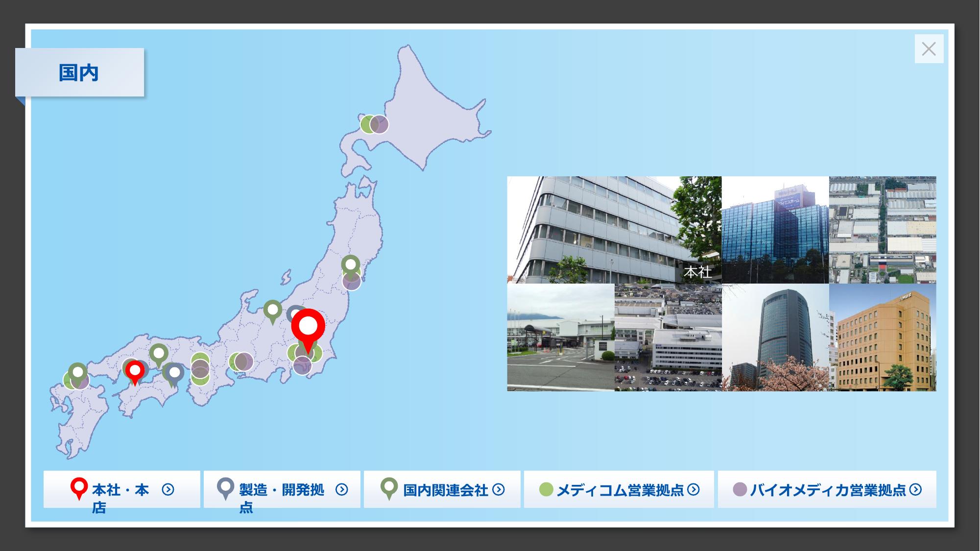
Task: Click the green pin in northern Kyushu
Action: click(77, 372)
